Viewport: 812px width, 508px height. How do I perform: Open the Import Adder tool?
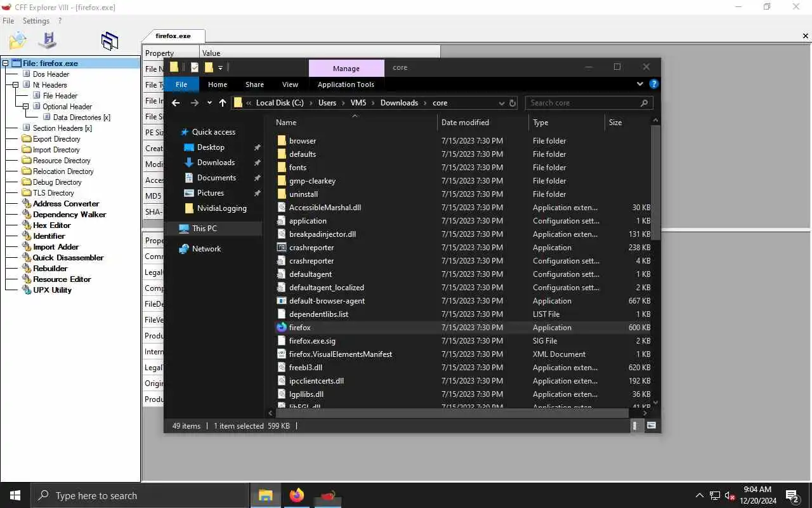coord(56,247)
